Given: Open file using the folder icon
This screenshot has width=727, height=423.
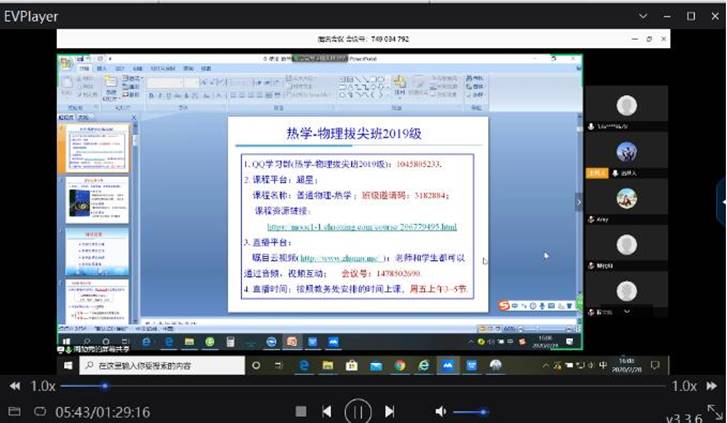Looking at the screenshot, I should pos(14,411).
